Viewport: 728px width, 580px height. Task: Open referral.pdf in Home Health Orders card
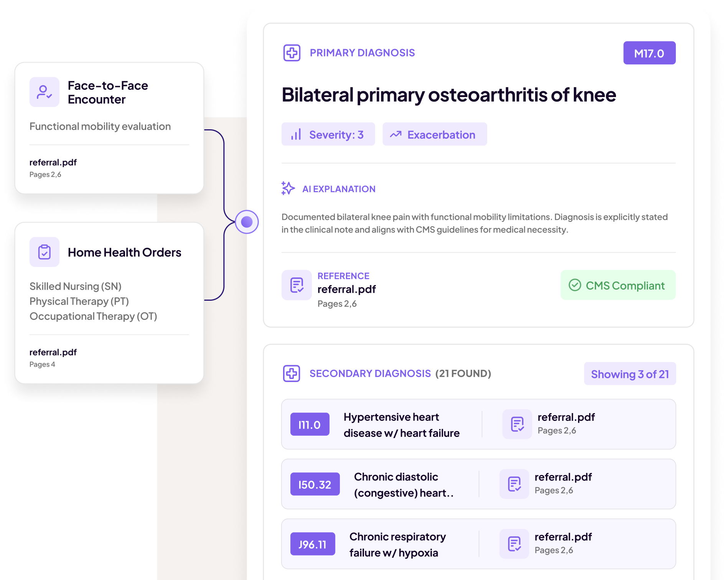tap(53, 352)
